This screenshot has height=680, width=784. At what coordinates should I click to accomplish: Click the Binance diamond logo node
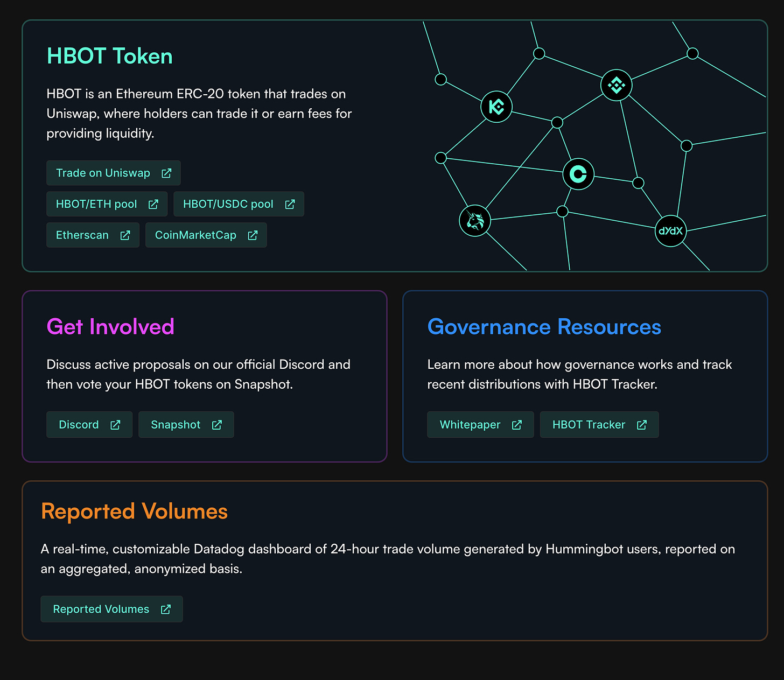[x=617, y=85]
